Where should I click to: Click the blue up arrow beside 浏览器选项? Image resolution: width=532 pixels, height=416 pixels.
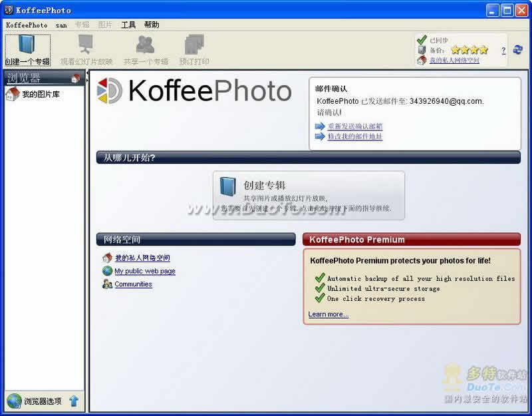(x=74, y=401)
